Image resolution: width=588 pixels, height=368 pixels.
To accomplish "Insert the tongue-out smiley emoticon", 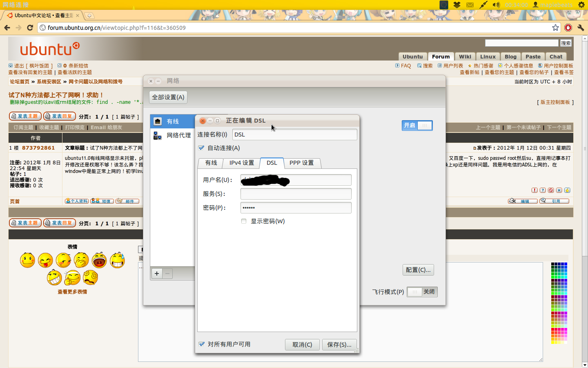I will click(x=45, y=260).
